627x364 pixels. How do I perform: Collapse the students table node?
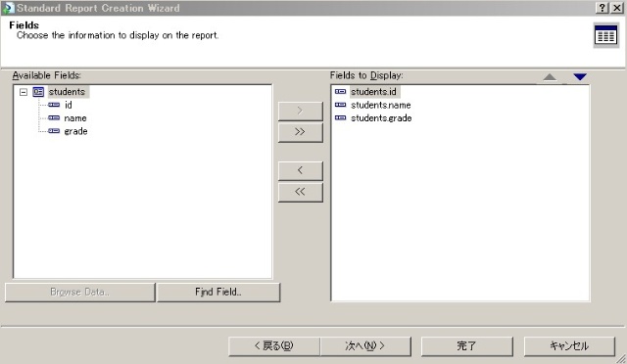(24, 92)
